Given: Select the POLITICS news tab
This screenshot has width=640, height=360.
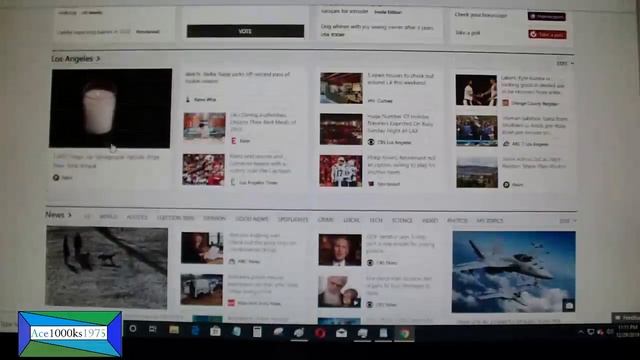Looking at the screenshot, I should (x=137, y=218).
